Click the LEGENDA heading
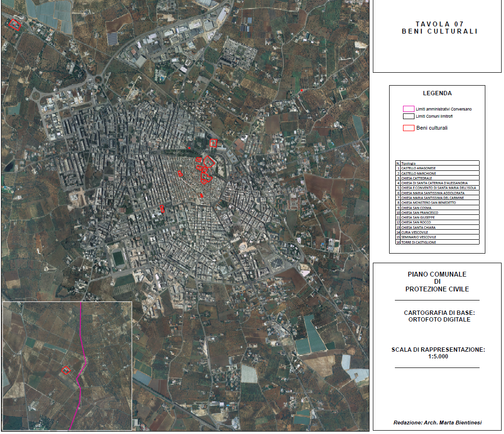This screenshot has height=434, width=504. point(437,93)
